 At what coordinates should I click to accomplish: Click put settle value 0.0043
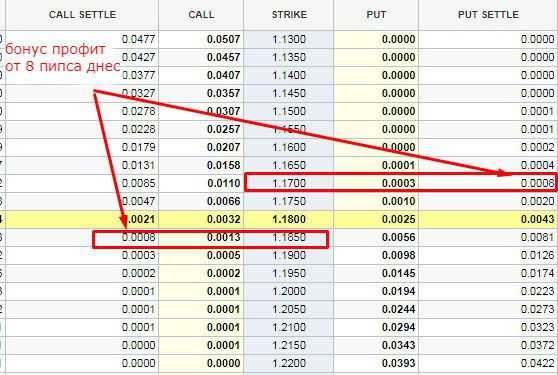tap(537, 219)
